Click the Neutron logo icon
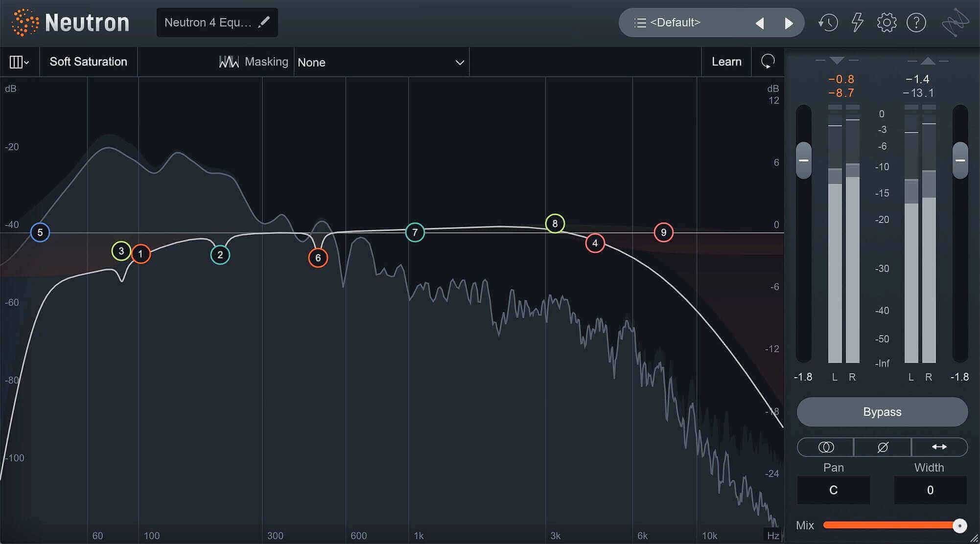This screenshot has width=980, height=544. point(24,23)
